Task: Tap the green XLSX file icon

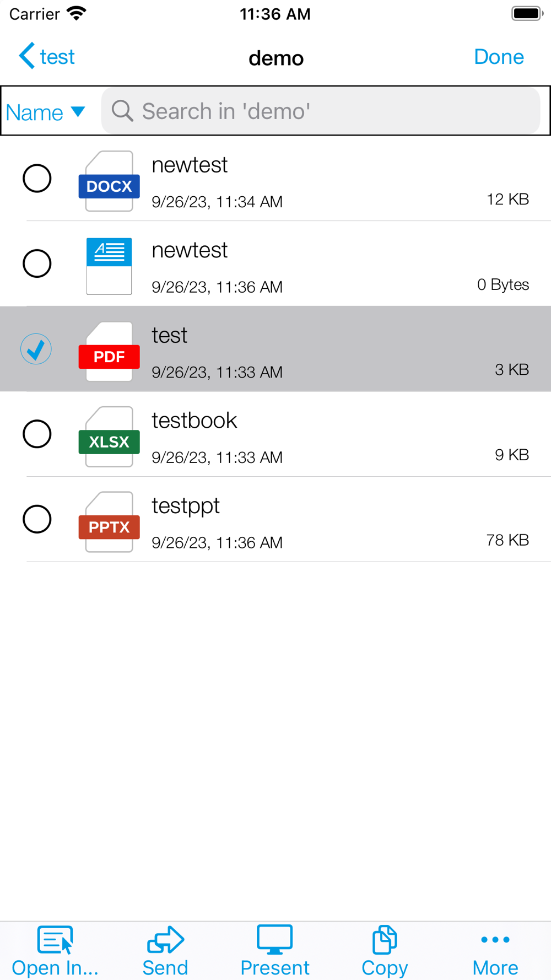Action: [109, 437]
